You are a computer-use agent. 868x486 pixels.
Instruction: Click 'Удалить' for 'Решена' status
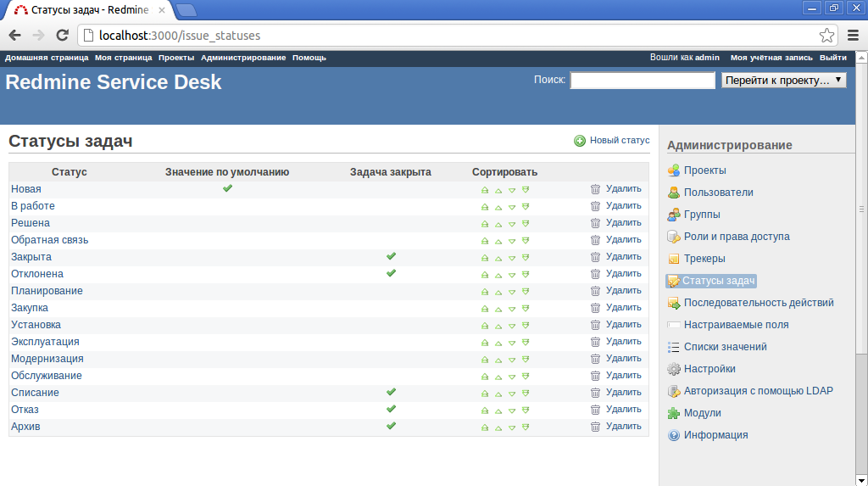tap(623, 223)
